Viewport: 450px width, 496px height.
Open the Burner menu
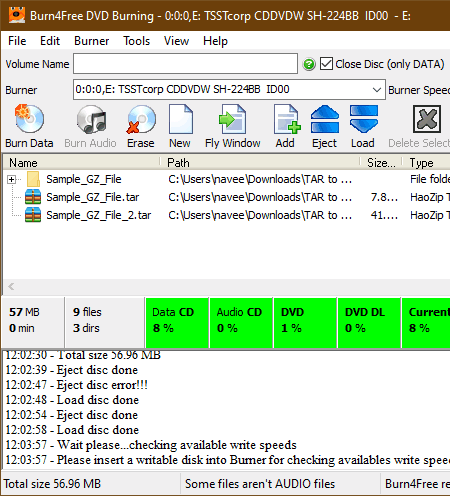point(91,41)
